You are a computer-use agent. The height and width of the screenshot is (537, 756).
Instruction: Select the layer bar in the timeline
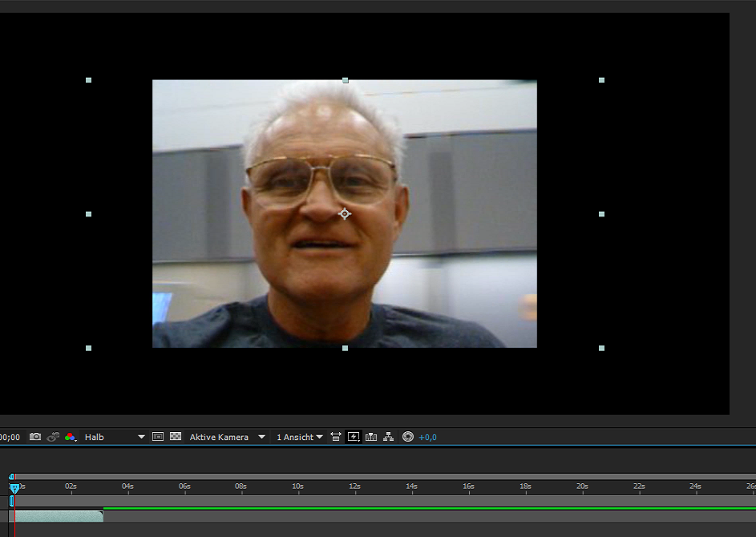coord(56,516)
